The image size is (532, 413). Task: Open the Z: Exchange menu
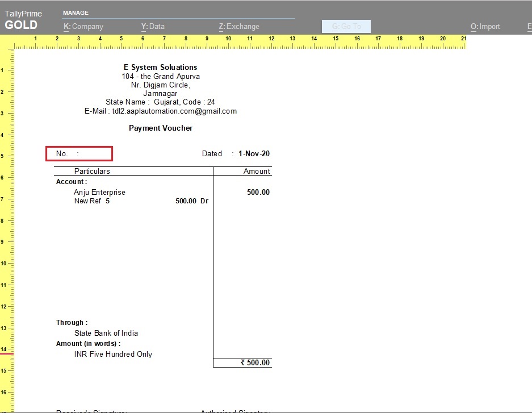(239, 26)
